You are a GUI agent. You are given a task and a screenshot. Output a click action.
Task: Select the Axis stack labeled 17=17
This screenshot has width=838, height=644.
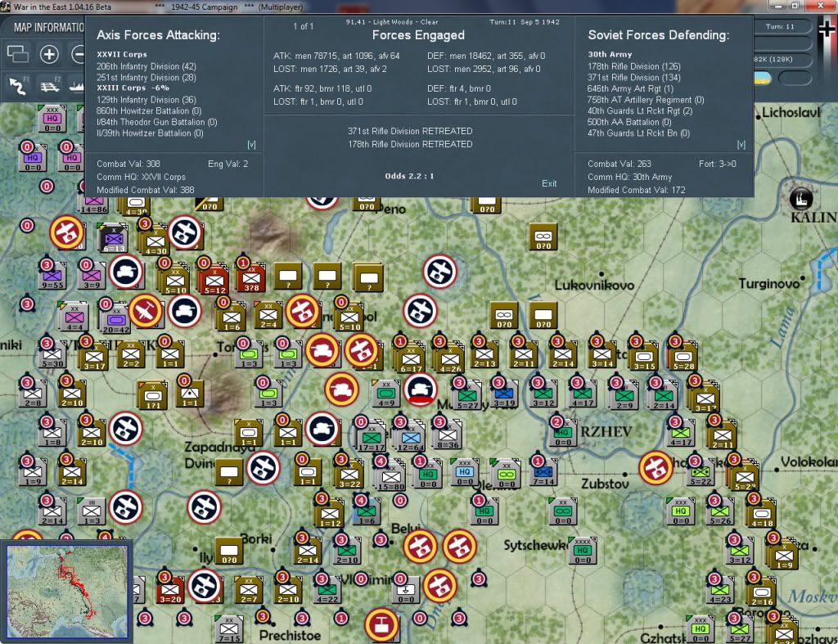pos(372,437)
